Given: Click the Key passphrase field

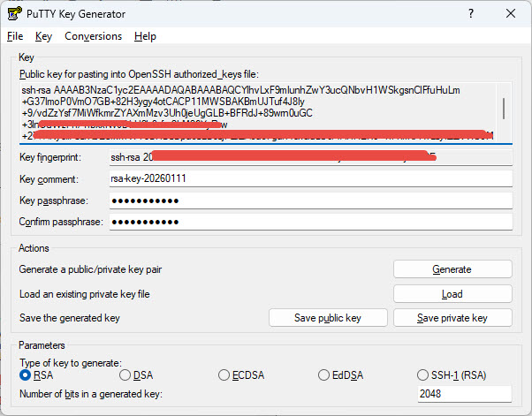Looking at the screenshot, I should pyautogui.click(x=309, y=200).
